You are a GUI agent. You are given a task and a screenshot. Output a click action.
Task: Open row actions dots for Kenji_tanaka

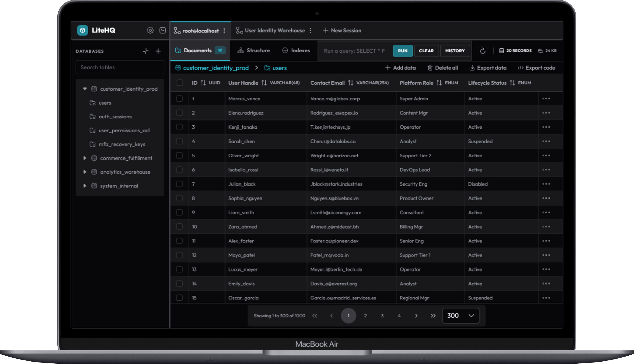546,127
